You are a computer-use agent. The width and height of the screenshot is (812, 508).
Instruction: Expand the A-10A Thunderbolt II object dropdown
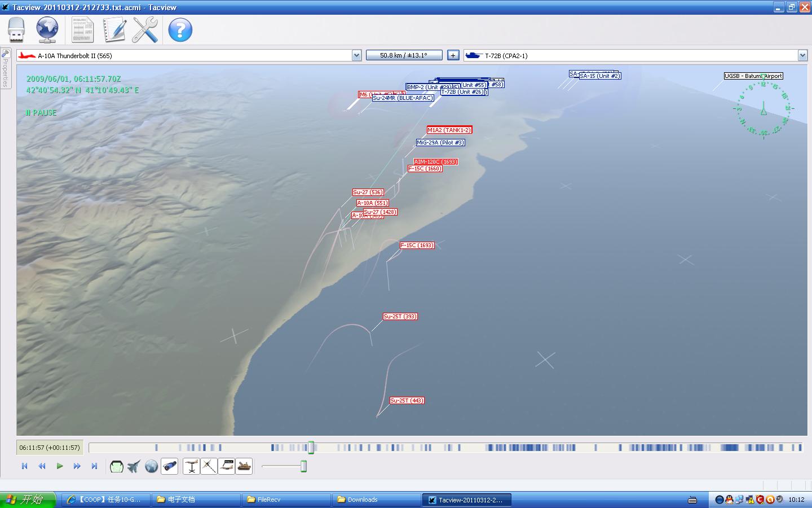[x=356, y=55]
